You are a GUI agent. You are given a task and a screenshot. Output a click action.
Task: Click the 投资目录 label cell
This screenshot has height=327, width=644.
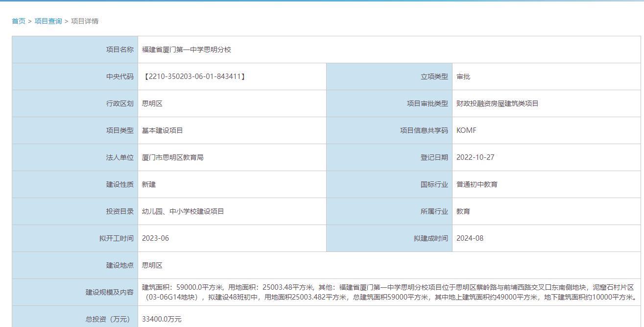(75, 211)
